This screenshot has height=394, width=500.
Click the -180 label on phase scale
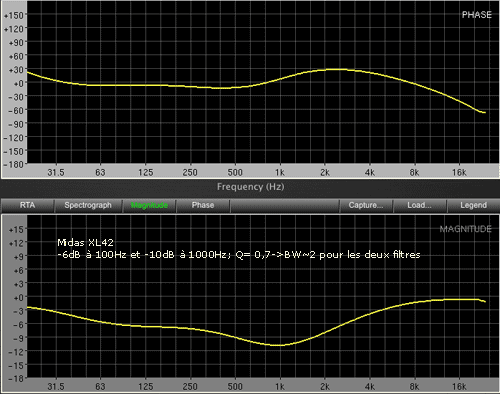tap(14, 165)
